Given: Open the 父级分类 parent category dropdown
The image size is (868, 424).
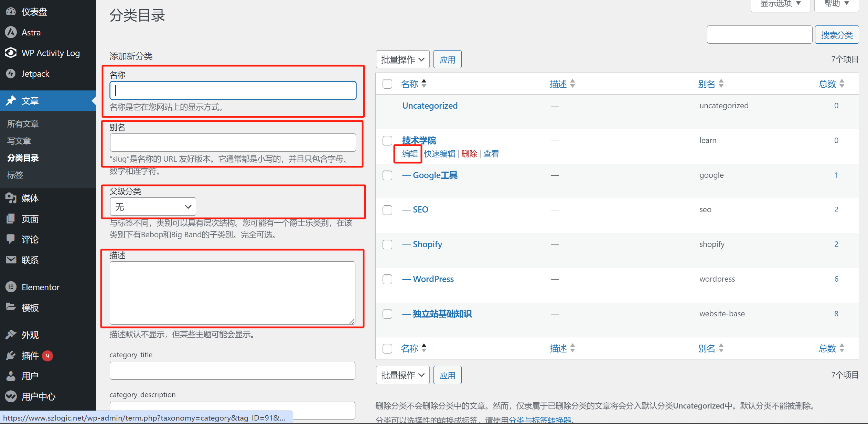Looking at the screenshot, I should [152, 206].
